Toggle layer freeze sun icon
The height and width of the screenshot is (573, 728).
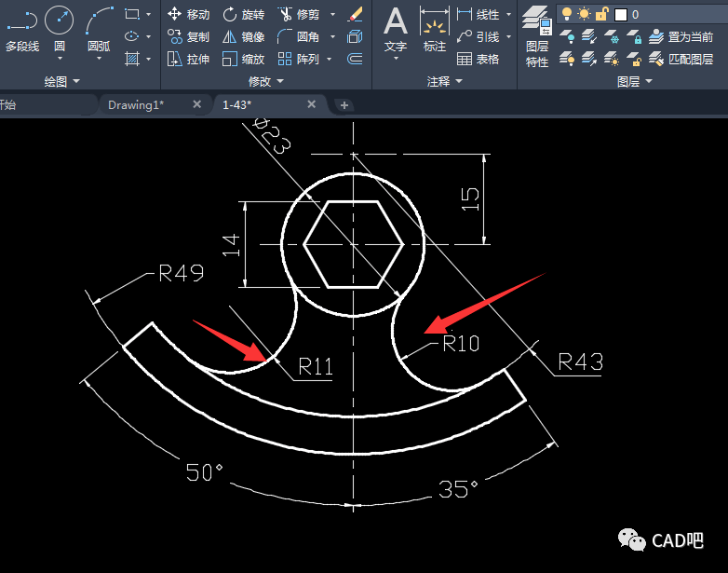584,14
